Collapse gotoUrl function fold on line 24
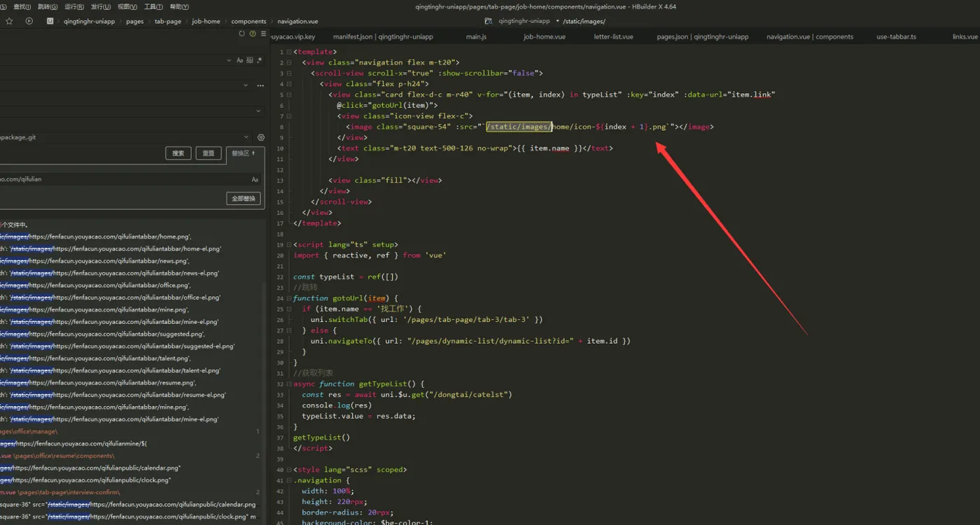This screenshot has width=980, height=525. [290, 298]
